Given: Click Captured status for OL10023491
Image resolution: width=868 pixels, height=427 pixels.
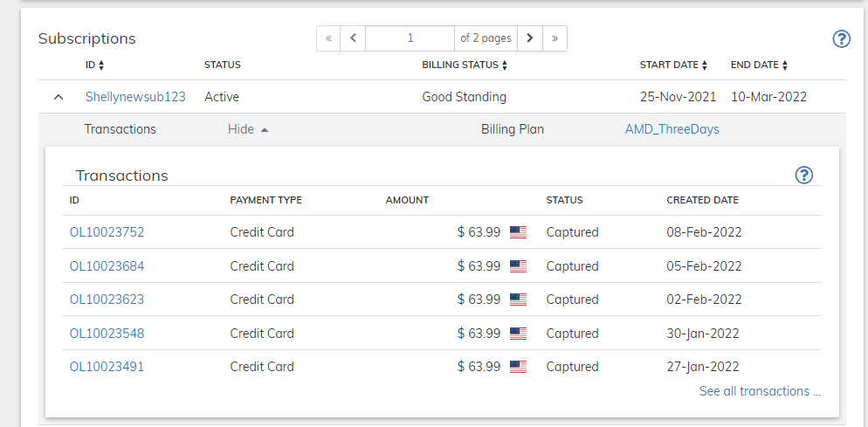Looking at the screenshot, I should tap(572, 367).
